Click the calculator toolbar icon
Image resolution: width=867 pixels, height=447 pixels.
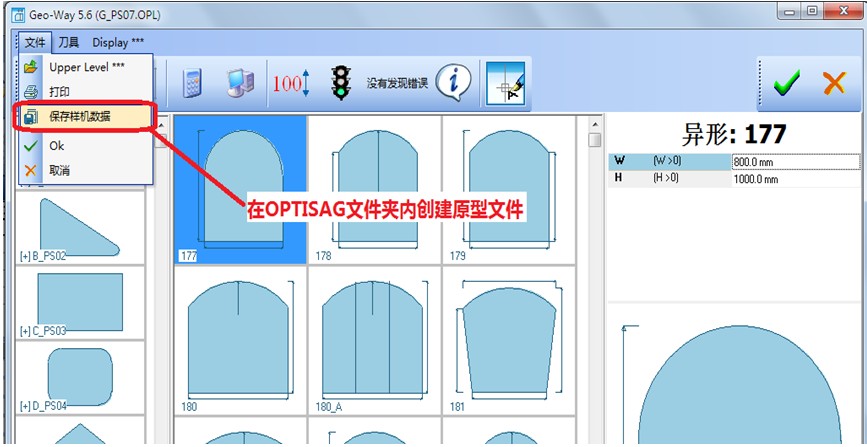192,84
